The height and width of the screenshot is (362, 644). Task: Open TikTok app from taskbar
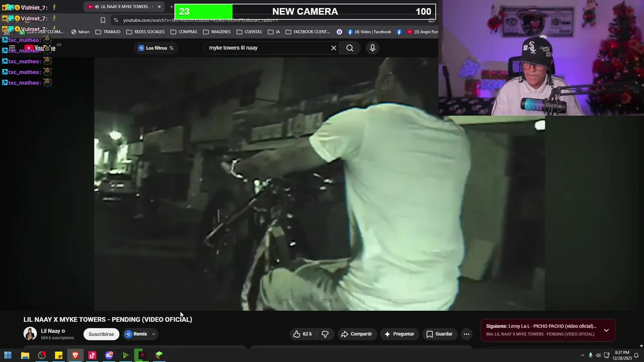click(92, 355)
